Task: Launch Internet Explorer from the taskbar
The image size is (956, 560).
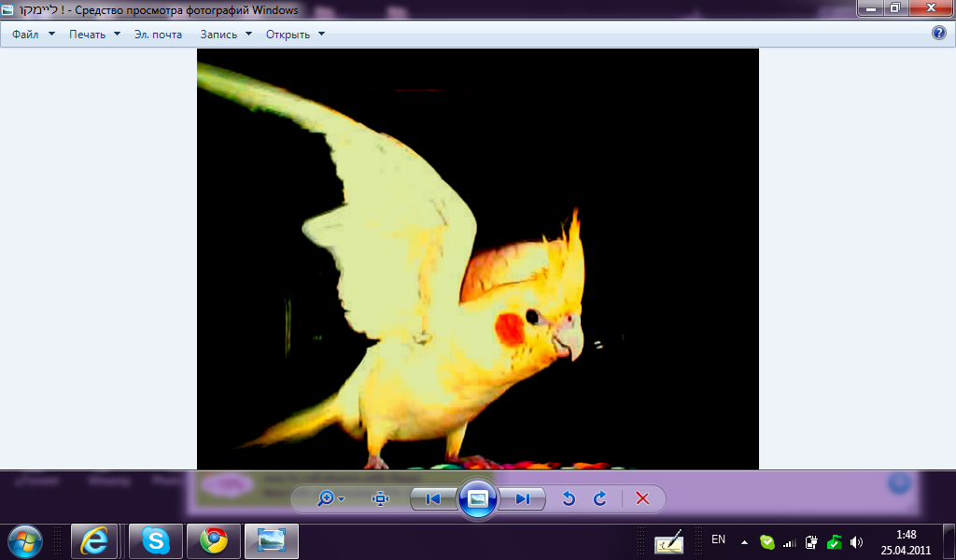Action: click(94, 540)
